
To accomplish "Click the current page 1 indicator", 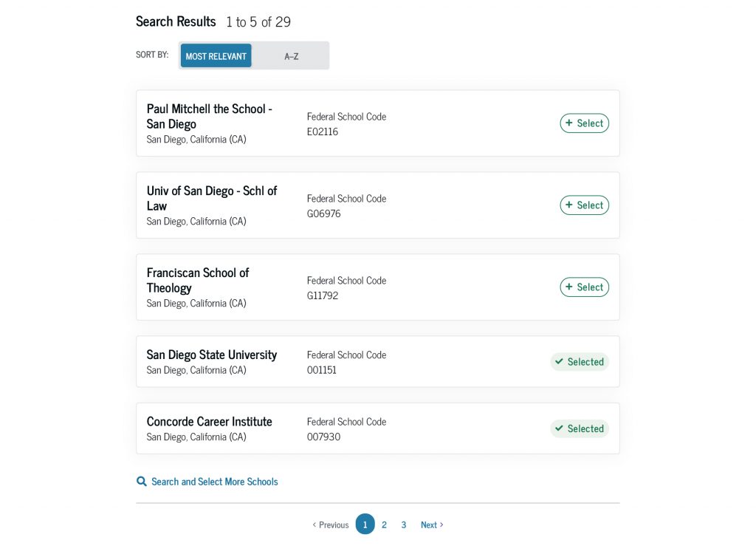I will pyautogui.click(x=365, y=524).
